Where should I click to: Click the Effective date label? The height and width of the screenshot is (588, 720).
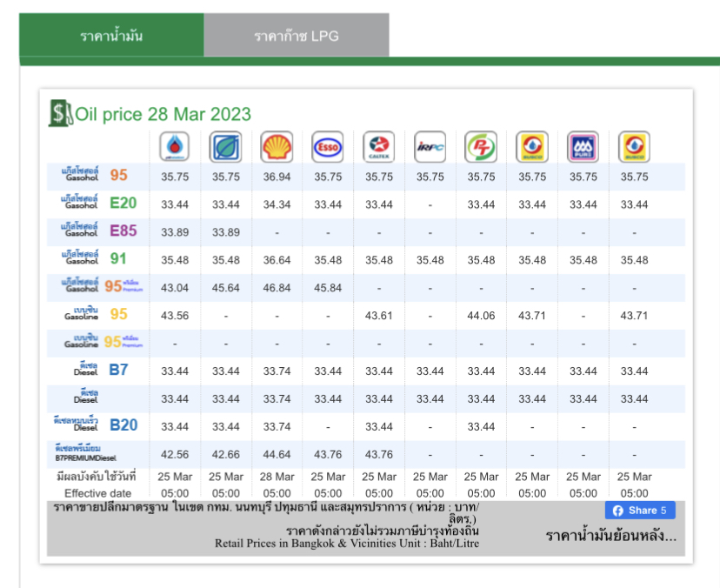(97, 493)
